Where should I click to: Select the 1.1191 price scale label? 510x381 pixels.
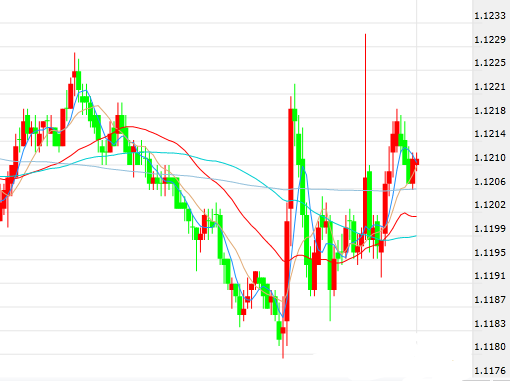[490, 276]
